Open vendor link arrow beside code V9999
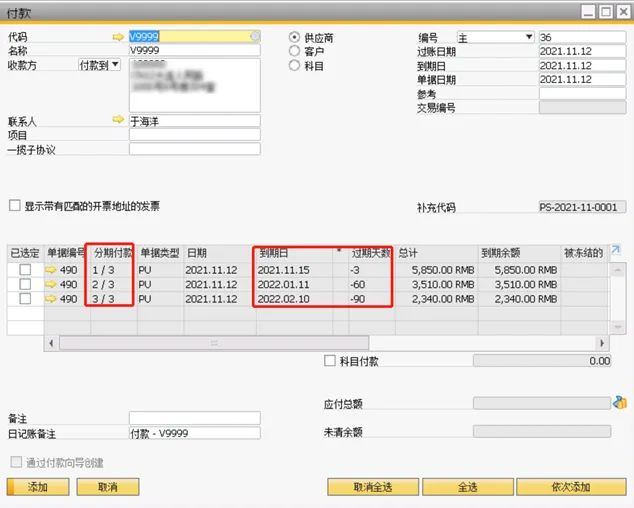Viewport: 634px width, 508px height. 118,37
